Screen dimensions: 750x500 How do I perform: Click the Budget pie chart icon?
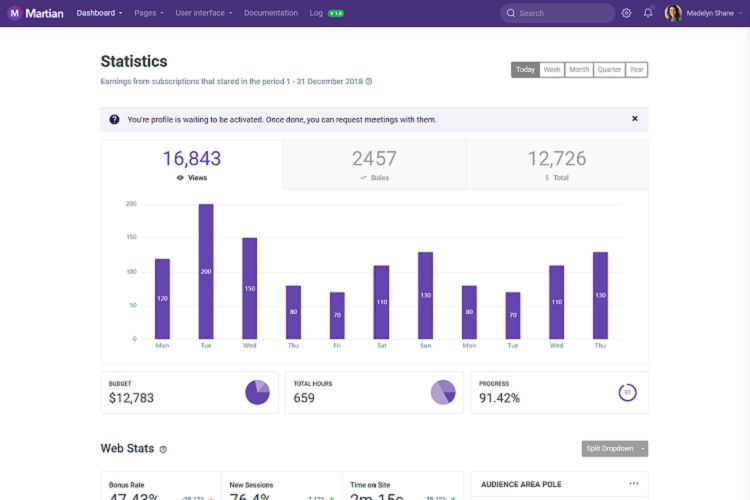point(257,392)
